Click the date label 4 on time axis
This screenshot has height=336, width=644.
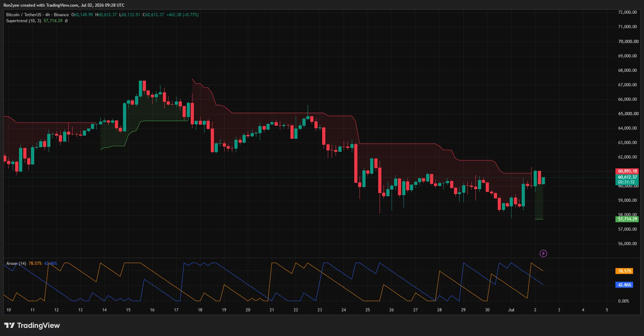coord(583,310)
